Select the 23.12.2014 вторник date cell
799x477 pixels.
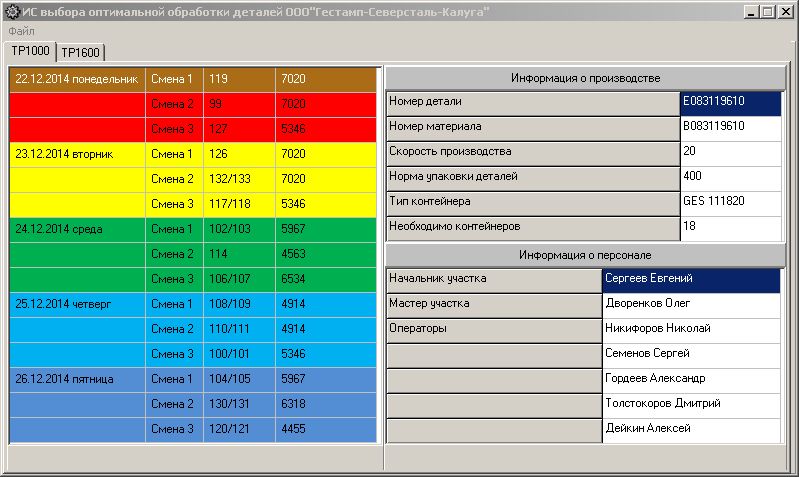(77, 154)
